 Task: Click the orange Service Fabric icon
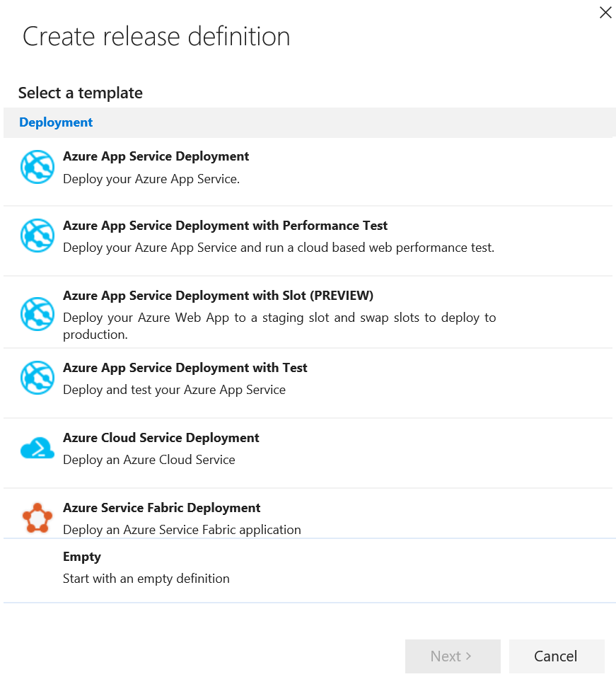37,518
